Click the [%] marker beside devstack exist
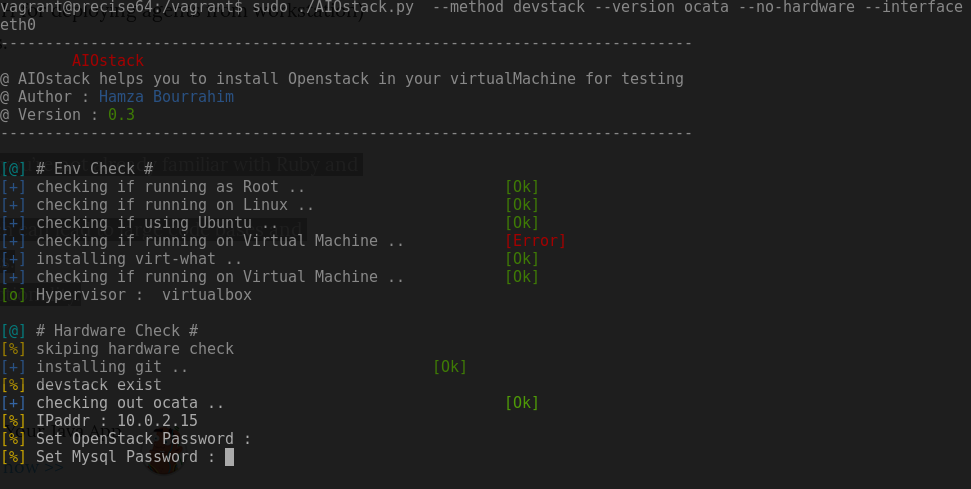This screenshot has width=971, height=489. coord(13,385)
